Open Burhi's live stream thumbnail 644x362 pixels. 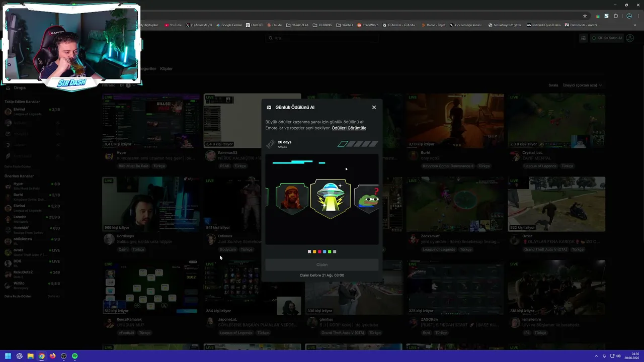(x=455, y=121)
